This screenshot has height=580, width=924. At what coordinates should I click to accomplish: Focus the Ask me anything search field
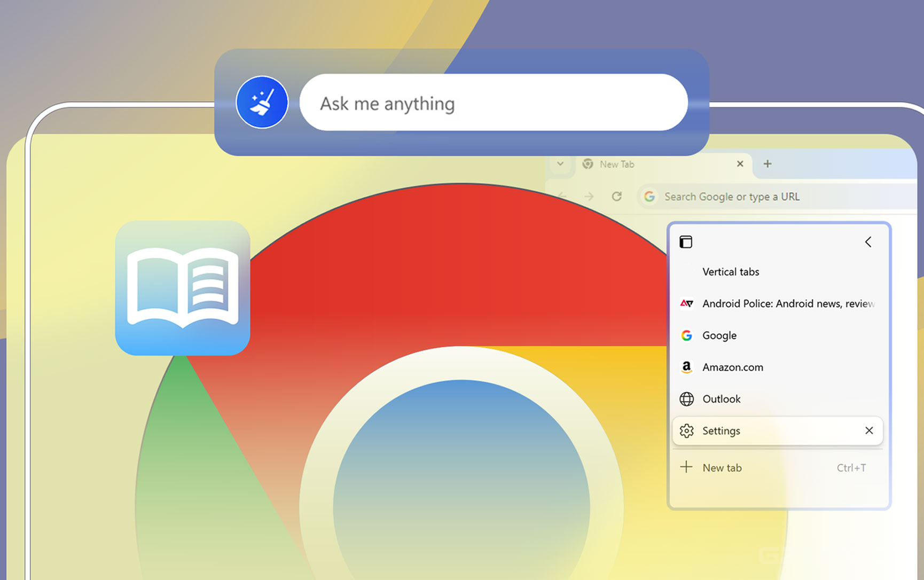point(494,103)
